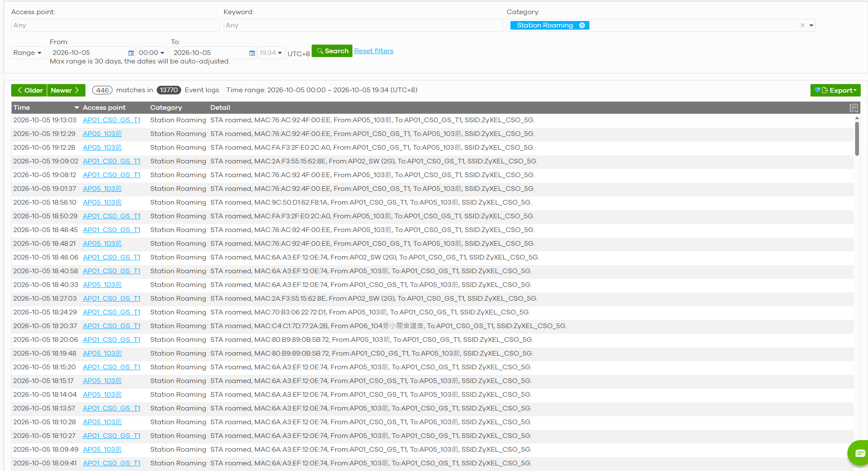Open the Export dropdown button
The height and width of the screenshot is (471, 868).
click(x=835, y=90)
